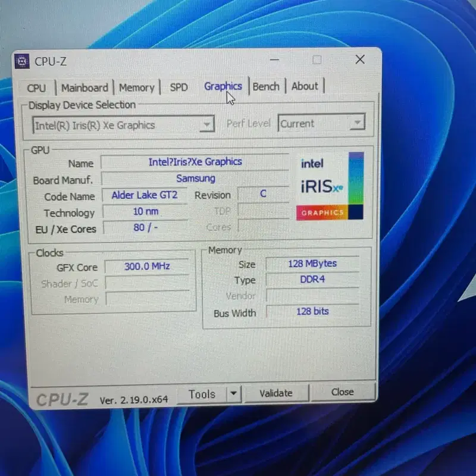This screenshot has height=476, width=476.
Task: Click the Validate button
Action: tap(276, 393)
